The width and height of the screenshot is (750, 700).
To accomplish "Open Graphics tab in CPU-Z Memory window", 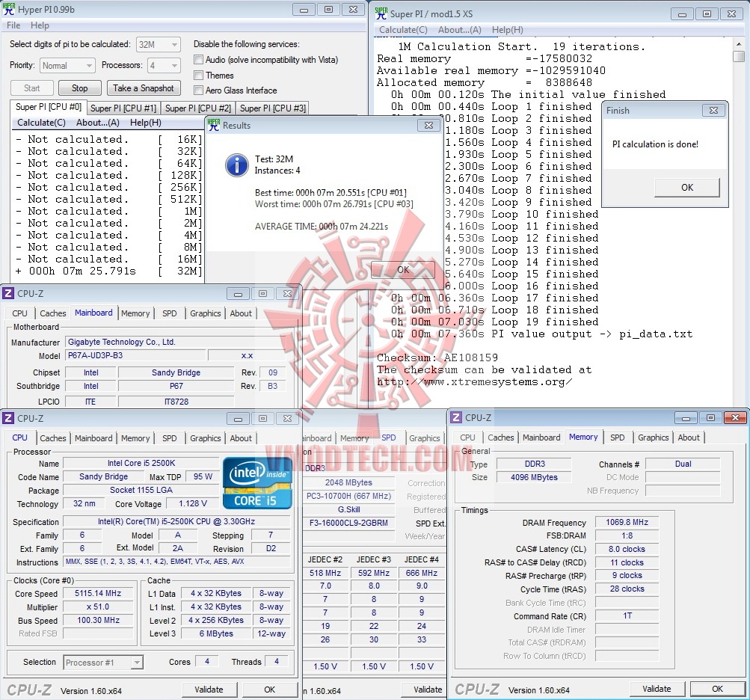I will click(x=653, y=437).
